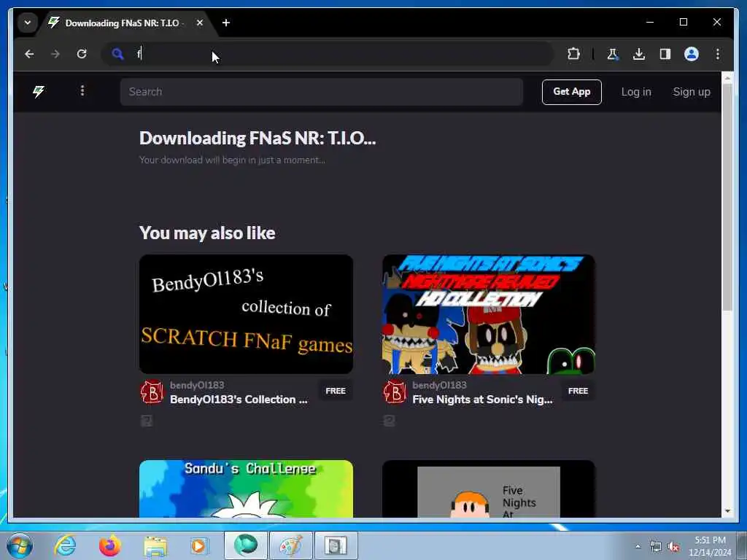Viewport: 747px width, 560px height.
Task: Open BendyOl183's Scratch FNaF collection thumbnail
Action: [x=247, y=314]
